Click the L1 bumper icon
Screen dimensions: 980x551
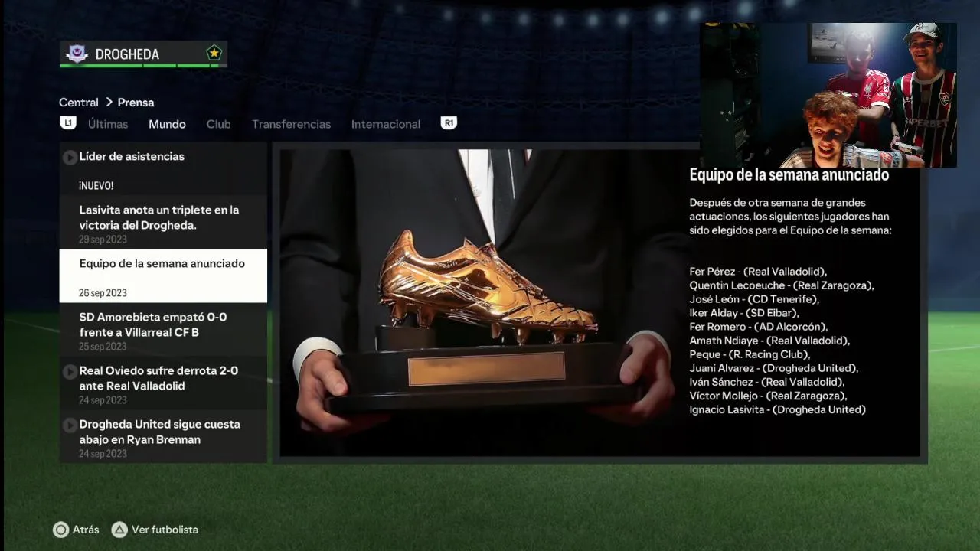coord(68,123)
